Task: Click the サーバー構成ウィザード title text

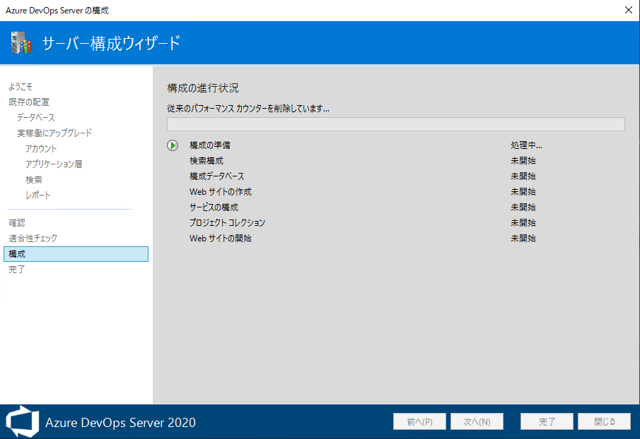Action: pos(111,43)
